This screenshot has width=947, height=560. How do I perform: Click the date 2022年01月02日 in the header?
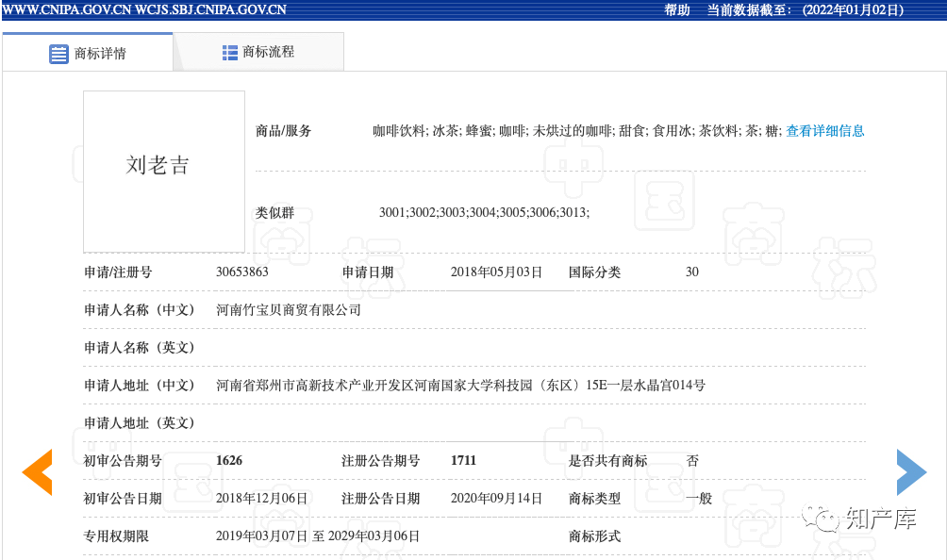coord(852,10)
